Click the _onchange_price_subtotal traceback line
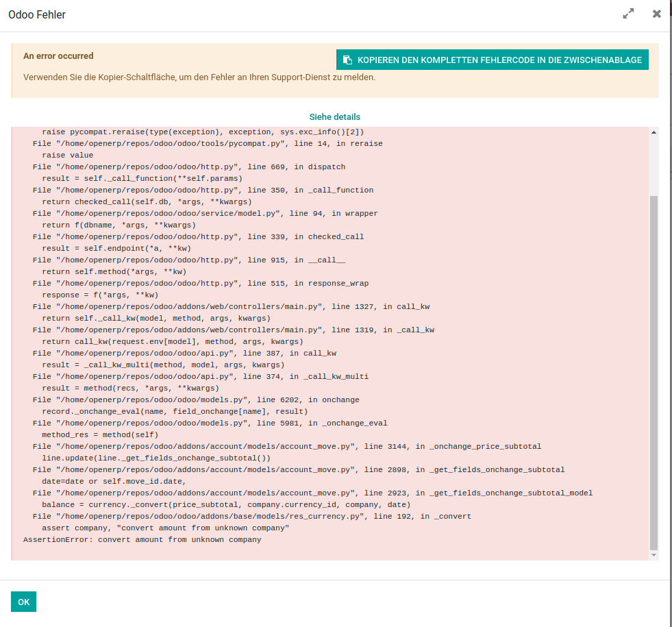Viewport: 672px width, 627px height. click(287, 447)
